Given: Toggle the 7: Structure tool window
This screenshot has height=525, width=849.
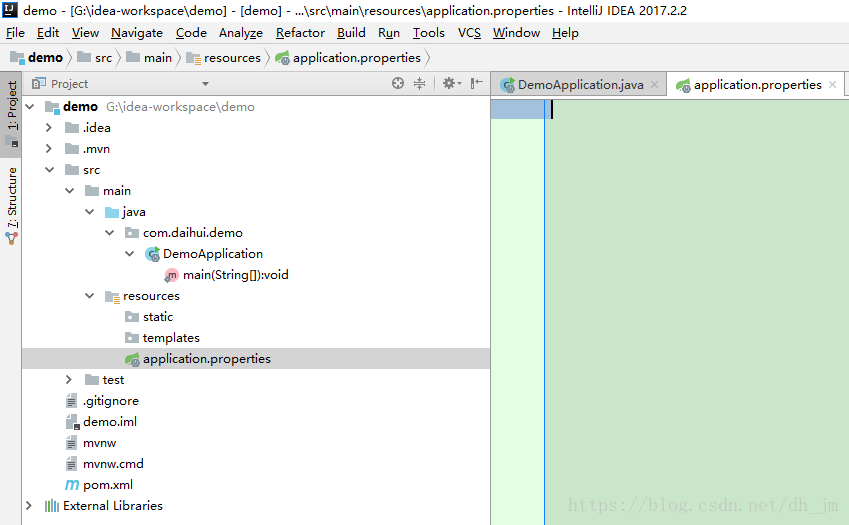Looking at the screenshot, I should [x=11, y=206].
